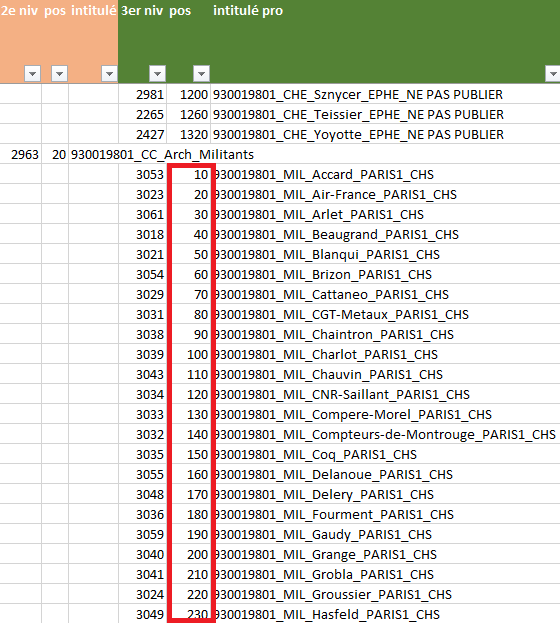The height and width of the screenshot is (623, 560).
Task: Open filter dropdown for intitulé pro column
Action: [553, 74]
